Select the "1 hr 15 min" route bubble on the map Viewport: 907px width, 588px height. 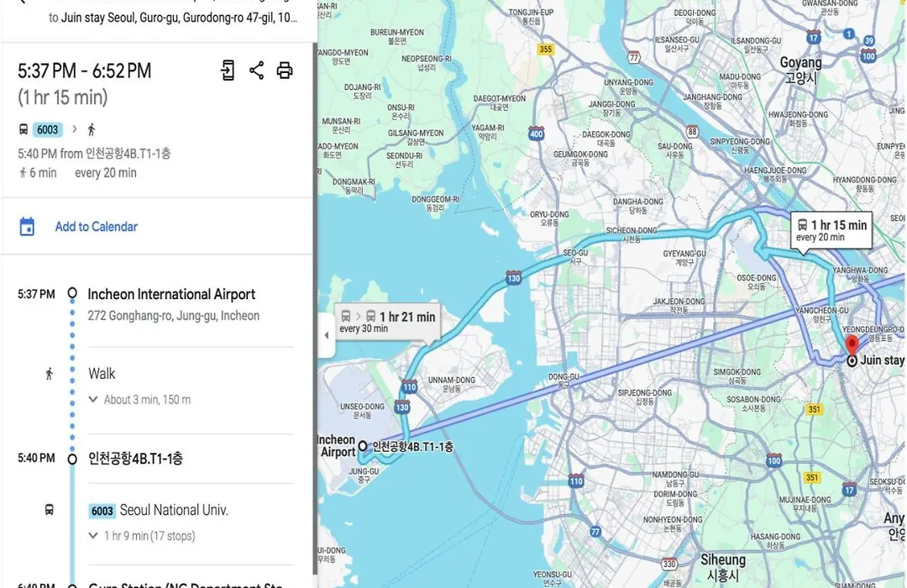pos(831,230)
